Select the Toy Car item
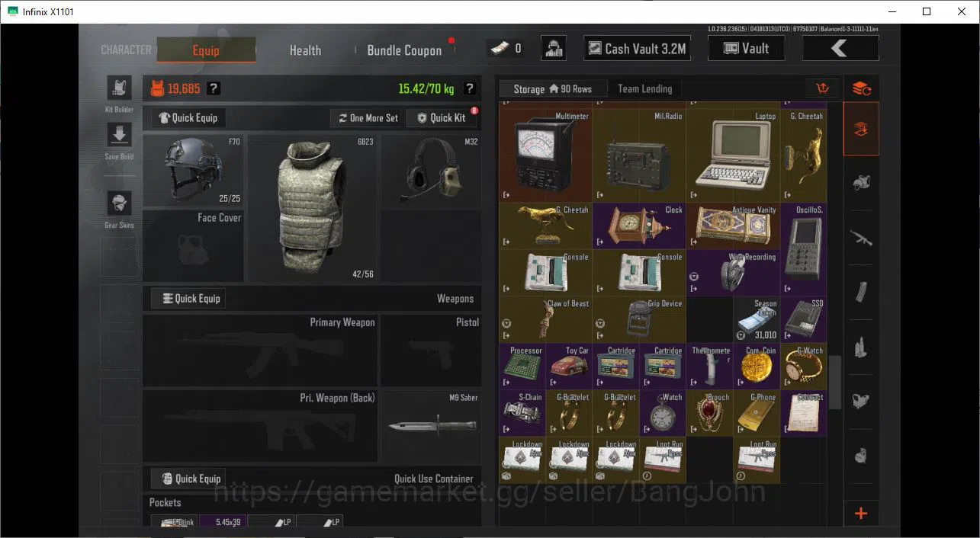Image resolution: width=980 pixels, height=538 pixels. 569,366
